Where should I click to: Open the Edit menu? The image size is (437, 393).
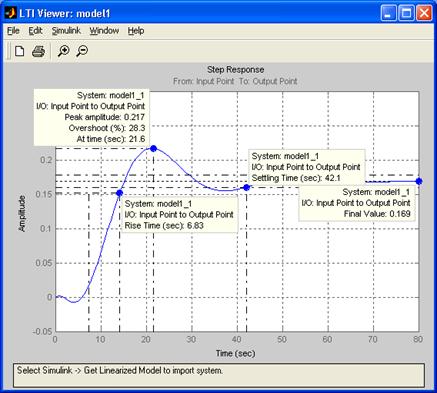coord(35,31)
